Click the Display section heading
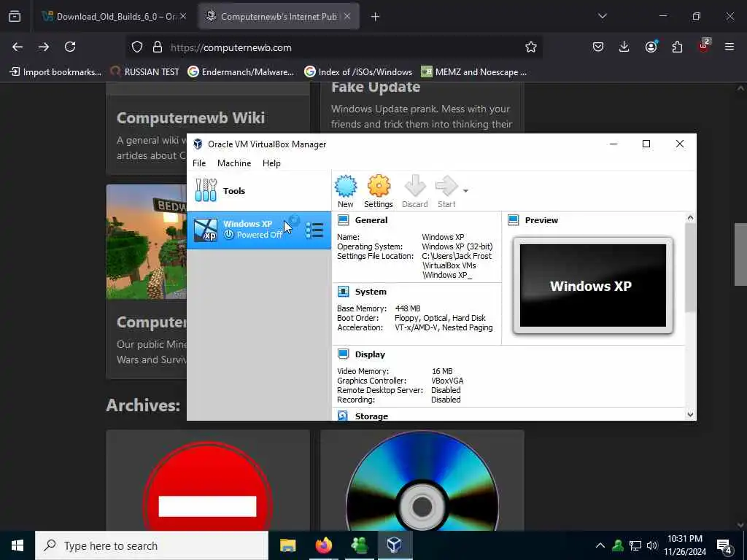 (x=370, y=354)
